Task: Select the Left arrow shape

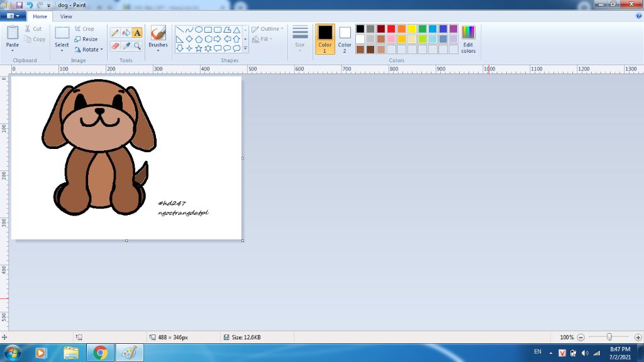Action: 227,39
